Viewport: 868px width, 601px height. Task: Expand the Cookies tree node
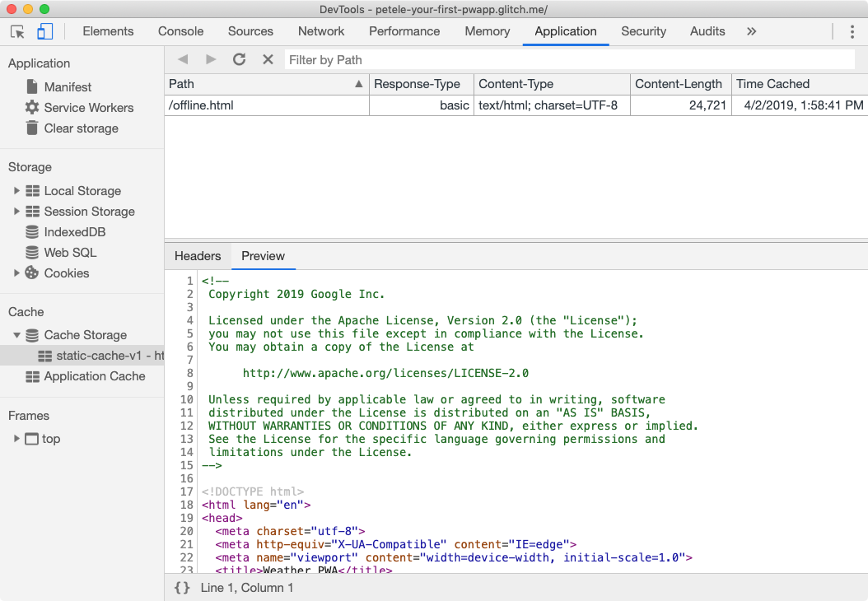(16, 273)
